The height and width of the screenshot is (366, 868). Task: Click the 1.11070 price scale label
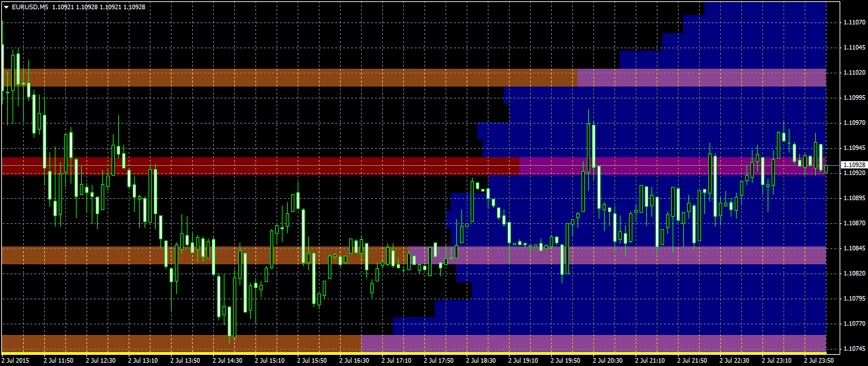[853, 22]
